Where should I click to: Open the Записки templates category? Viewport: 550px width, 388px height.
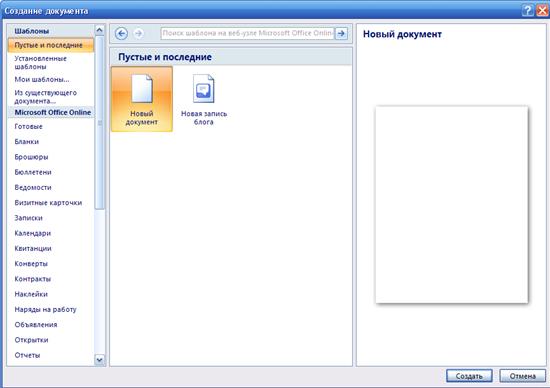(28, 218)
